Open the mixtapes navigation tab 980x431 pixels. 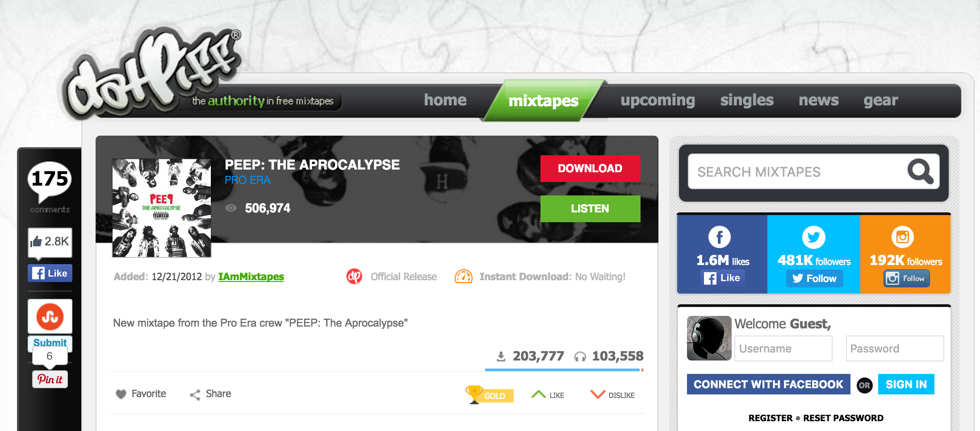click(544, 101)
